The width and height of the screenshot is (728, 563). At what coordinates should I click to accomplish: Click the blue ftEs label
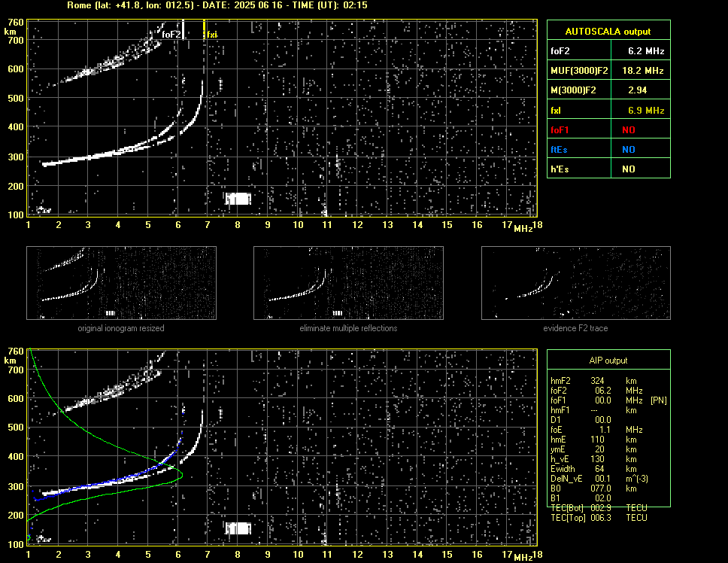[x=559, y=150]
